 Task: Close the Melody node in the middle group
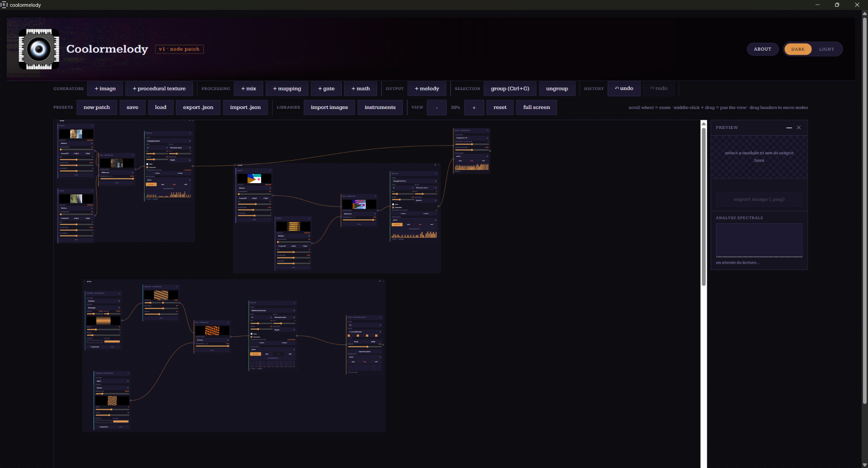tap(436, 173)
